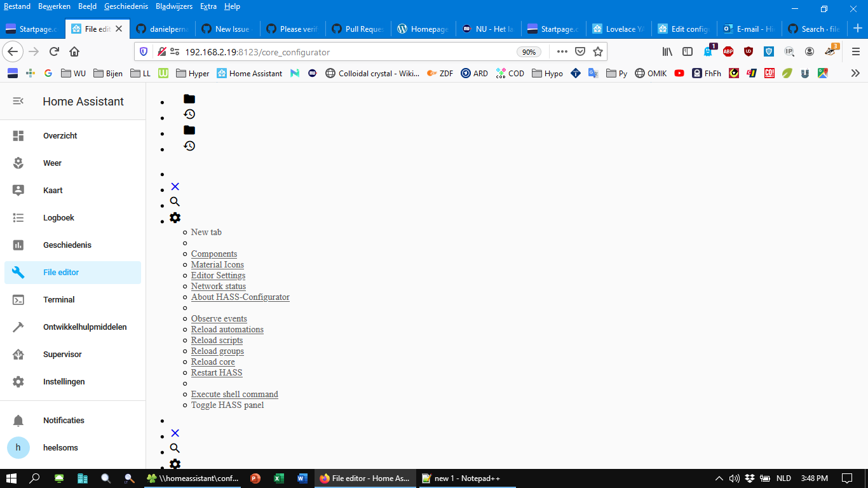868x488 pixels.
Task: Click the file history (recent files) icon
Action: pos(188,114)
